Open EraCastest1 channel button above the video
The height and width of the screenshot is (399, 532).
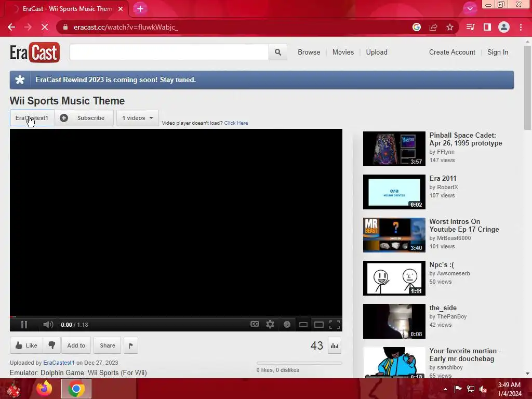coord(32,118)
